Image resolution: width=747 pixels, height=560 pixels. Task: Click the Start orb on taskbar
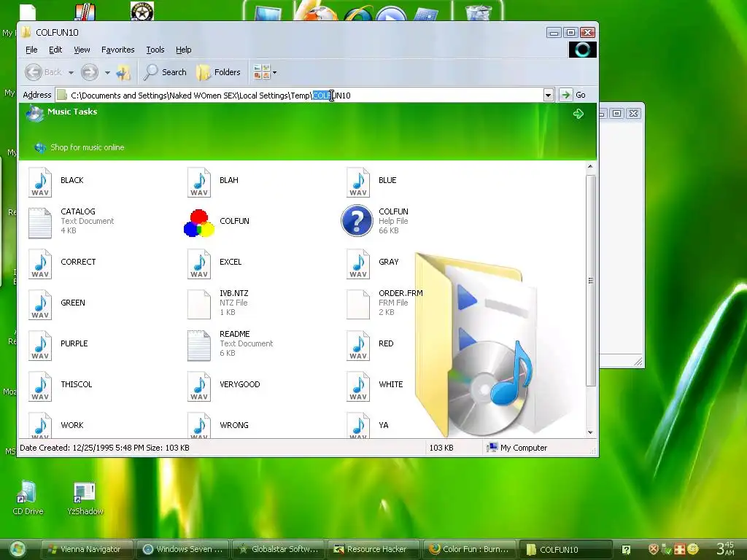(18, 550)
